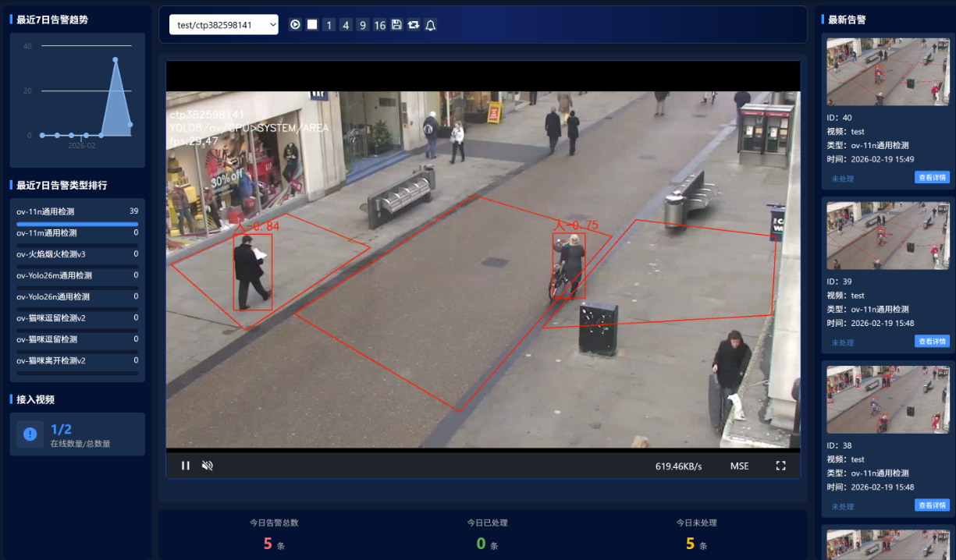Viewport: 956px width, 560px height.
Task: Click 未处理 status on alarm ID 39
Action: pos(842,342)
